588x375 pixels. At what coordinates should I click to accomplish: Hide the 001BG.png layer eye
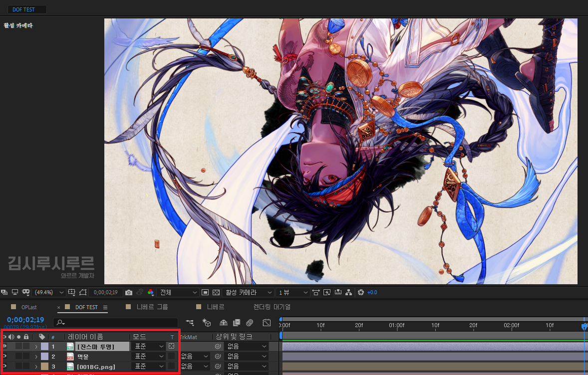[4, 367]
